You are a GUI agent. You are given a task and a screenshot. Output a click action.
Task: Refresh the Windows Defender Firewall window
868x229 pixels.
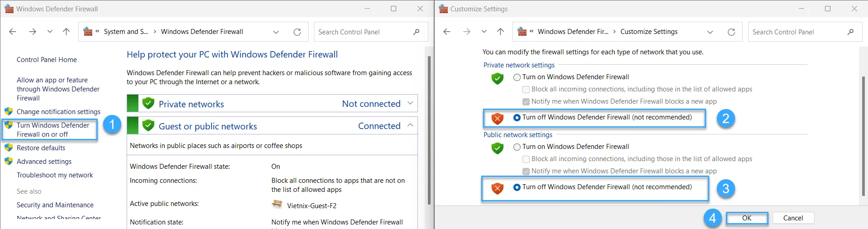pos(297,32)
